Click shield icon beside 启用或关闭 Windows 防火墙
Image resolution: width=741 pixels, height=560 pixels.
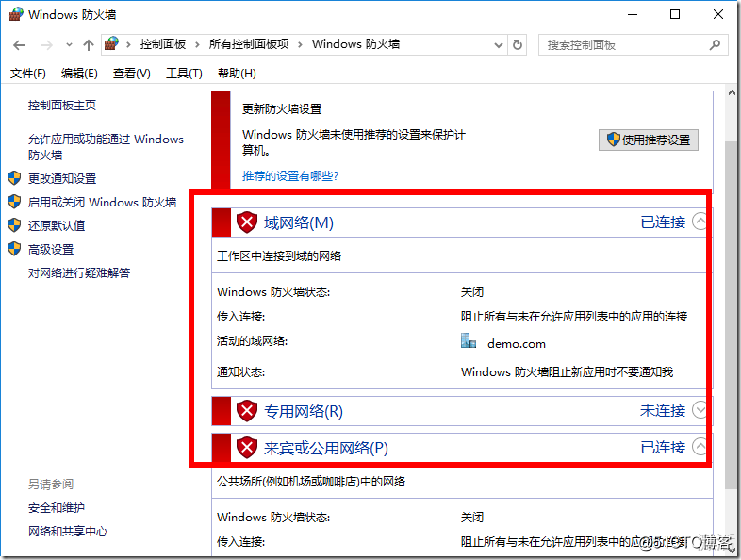pos(14,202)
